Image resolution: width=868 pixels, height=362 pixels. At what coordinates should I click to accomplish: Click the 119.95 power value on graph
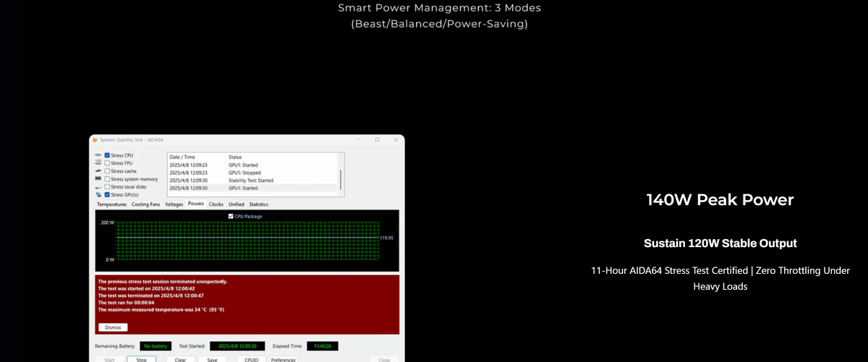point(386,237)
